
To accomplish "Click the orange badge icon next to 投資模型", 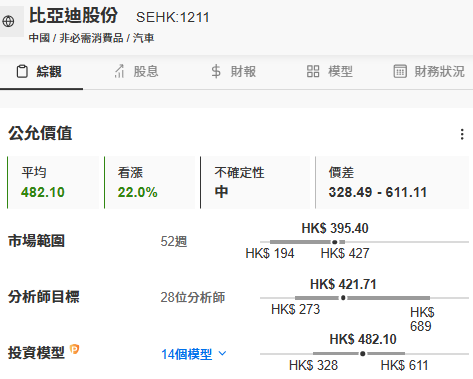I will (74, 349).
